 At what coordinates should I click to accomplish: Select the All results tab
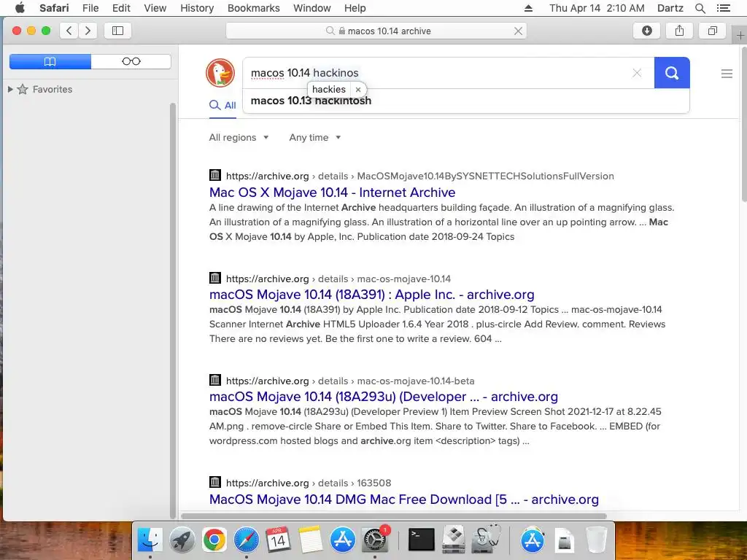pyautogui.click(x=222, y=105)
